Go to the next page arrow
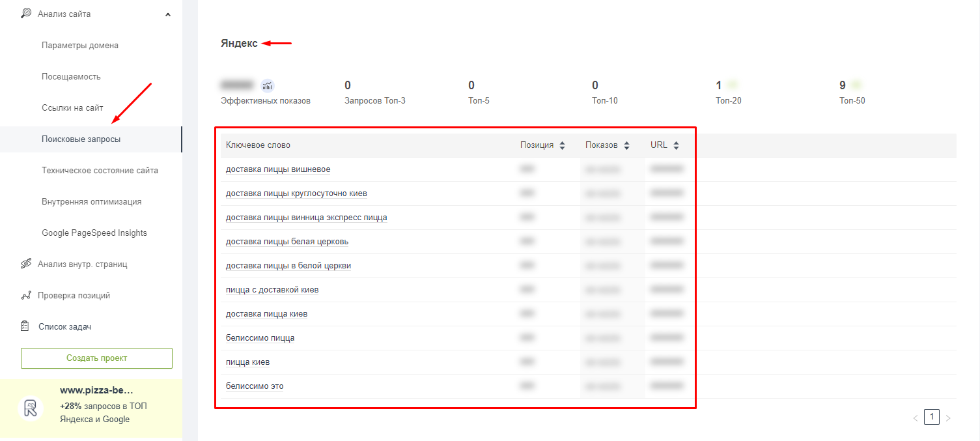The width and height of the screenshot is (980, 441). [948, 418]
